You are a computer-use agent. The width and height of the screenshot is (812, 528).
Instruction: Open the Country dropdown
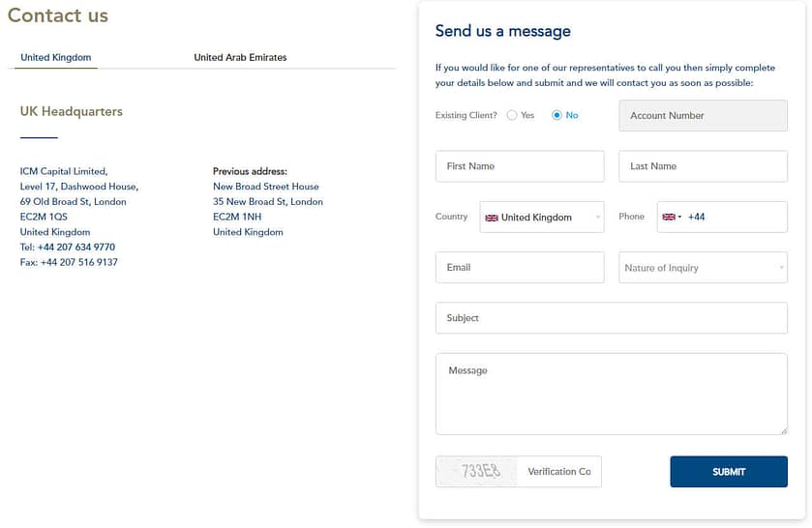coord(542,218)
